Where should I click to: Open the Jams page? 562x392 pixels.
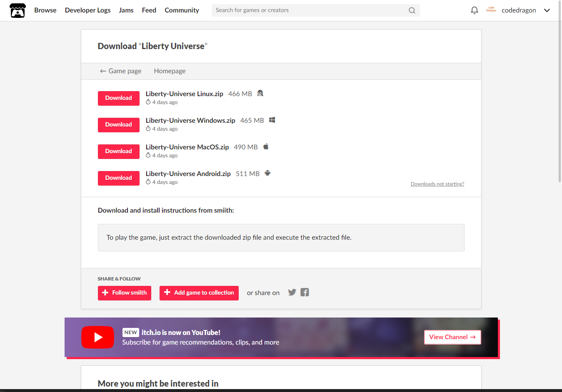(126, 10)
